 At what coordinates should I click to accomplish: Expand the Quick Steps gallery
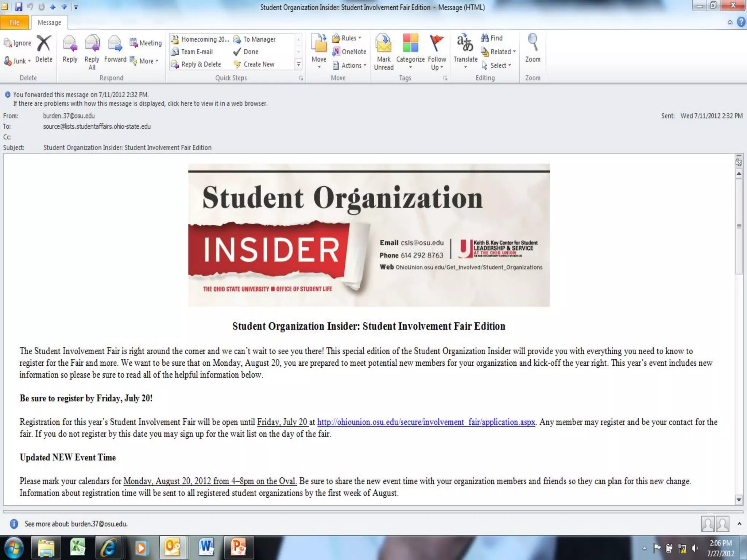[298, 65]
